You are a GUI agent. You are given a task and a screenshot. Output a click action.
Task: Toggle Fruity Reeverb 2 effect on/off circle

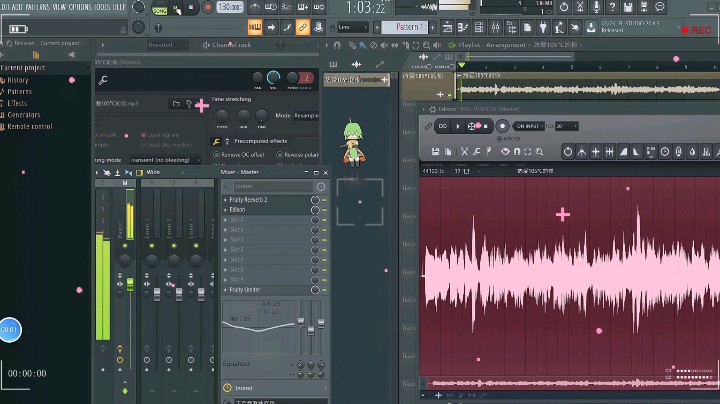coord(315,200)
